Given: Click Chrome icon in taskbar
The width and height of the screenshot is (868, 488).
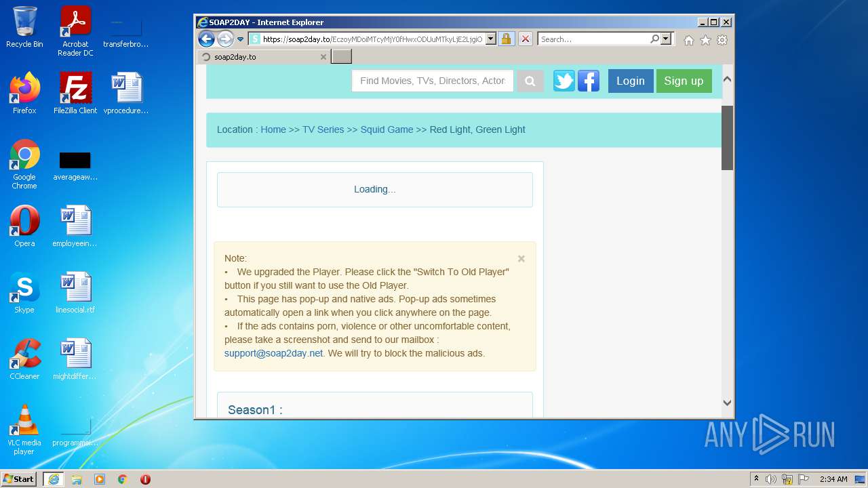Looking at the screenshot, I should coord(123,479).
